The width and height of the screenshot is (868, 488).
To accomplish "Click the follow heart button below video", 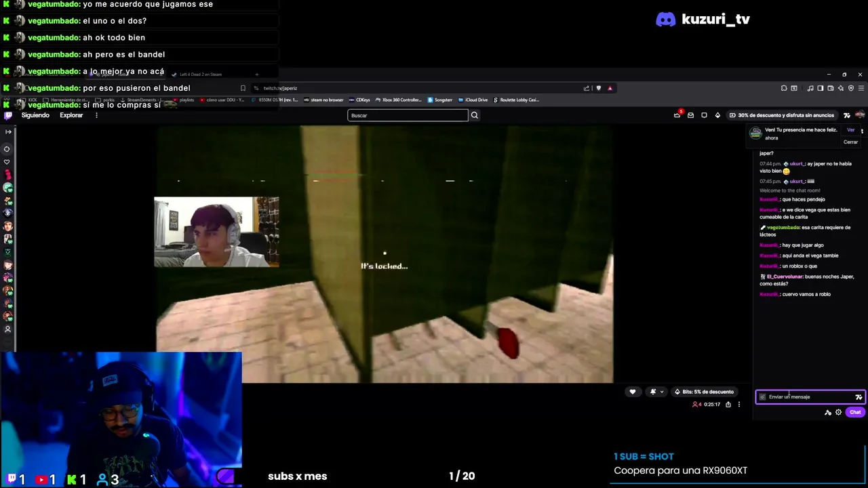I will (633, 392).
